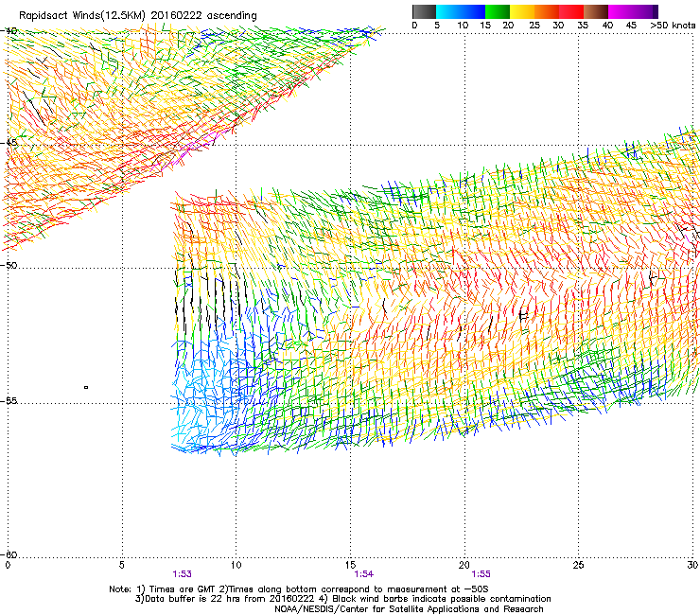Screen dimensions: 700x615
Task: Click the magenta 40-45 knots legend segment
Action: 621,11
